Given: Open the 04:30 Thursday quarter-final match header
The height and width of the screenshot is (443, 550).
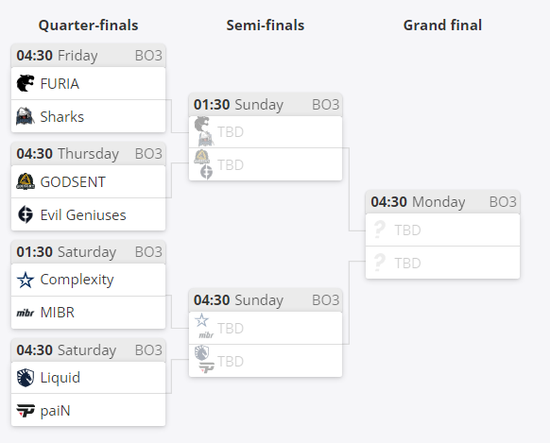Looking at the screenshot, I should [x=88, y=154].
